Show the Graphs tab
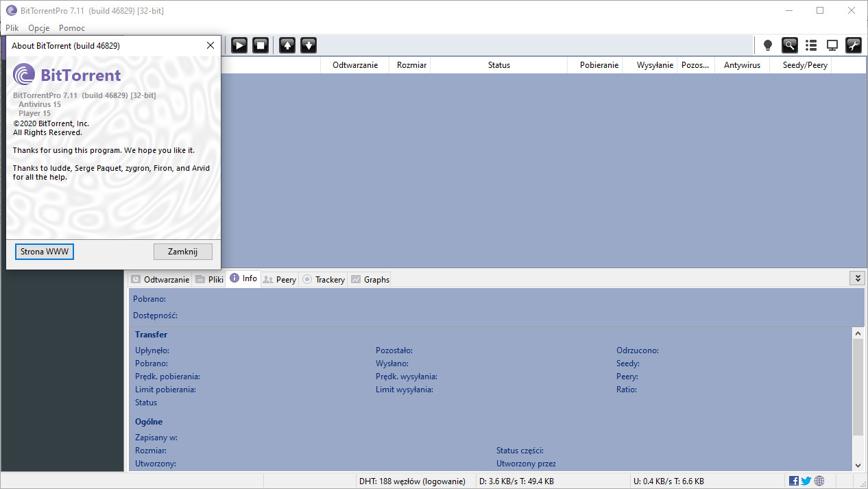Screen dimensions: 868x489 point(370,279)
